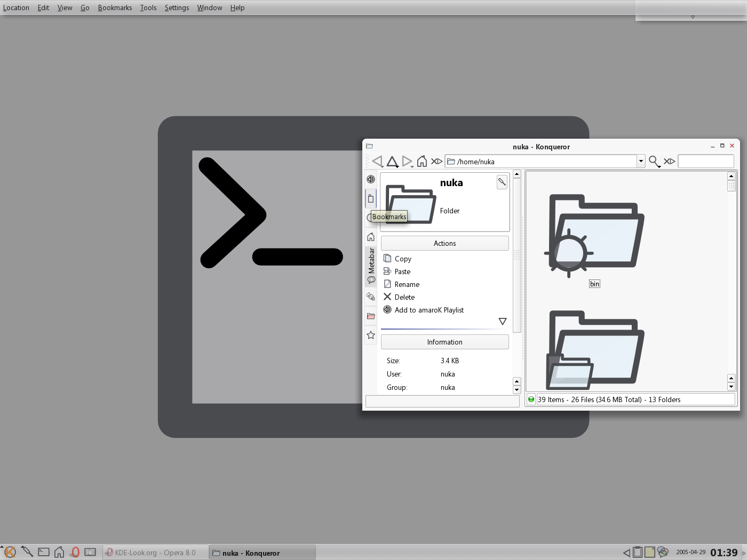Switch to the Metabar sidebar tab
Image resolution: width=747 pixels, height=560 pixels.
pos(371,266)
